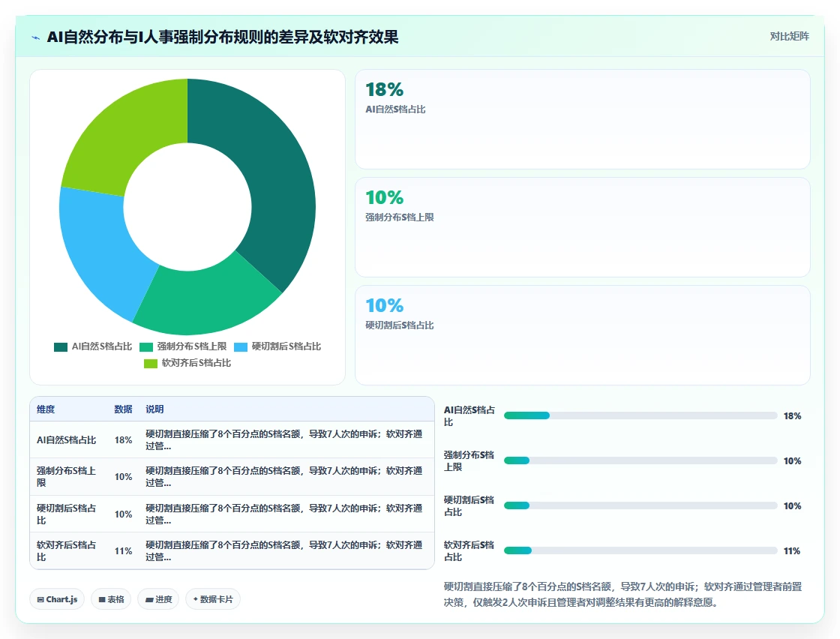Click table cell 强制分布S档上限
This screenshot has width=840, height=639.
(67, 477)
